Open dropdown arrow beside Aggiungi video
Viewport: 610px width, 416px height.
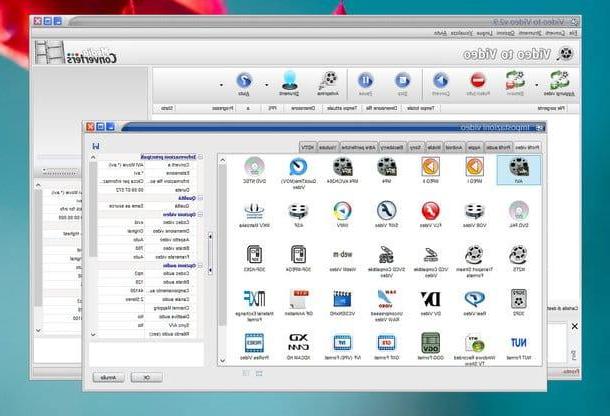pyautogui.click(x=537, y=84)
